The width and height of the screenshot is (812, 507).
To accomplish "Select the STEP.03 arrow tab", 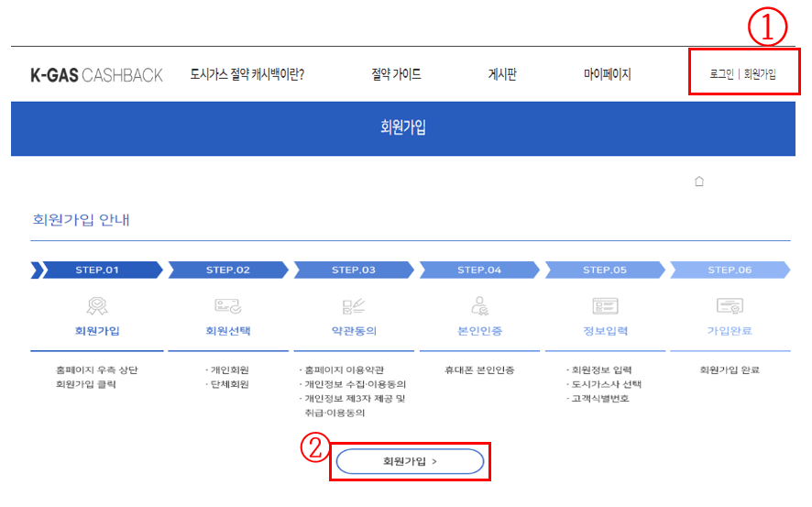I will click(x=354, y=270).
